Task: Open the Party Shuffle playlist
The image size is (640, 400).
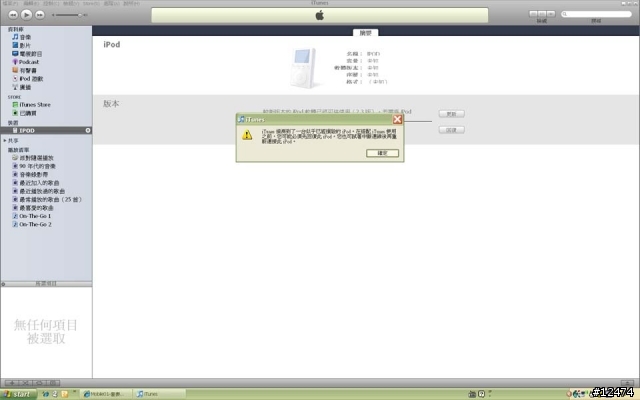Action: point(33,158)
